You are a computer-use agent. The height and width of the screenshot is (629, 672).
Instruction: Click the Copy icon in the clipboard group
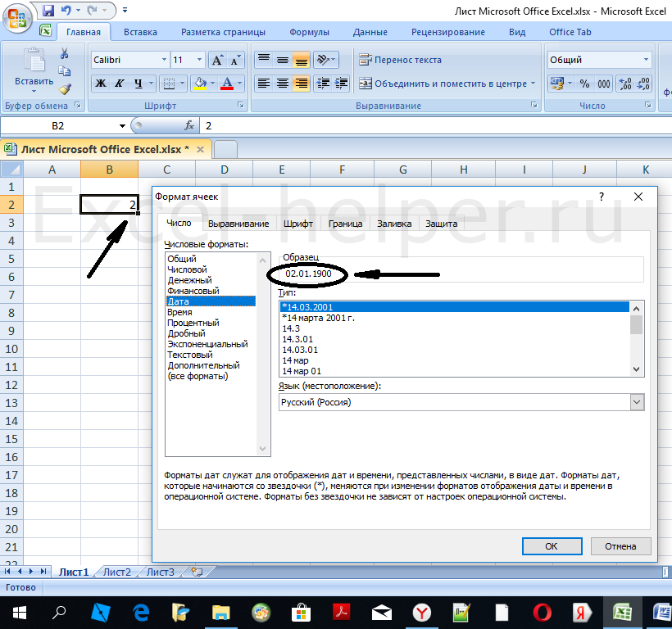pos(64,71)
